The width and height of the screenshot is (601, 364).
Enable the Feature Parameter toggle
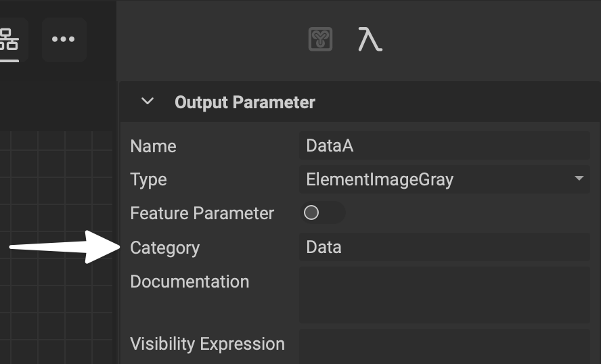(x=321, y=213)
